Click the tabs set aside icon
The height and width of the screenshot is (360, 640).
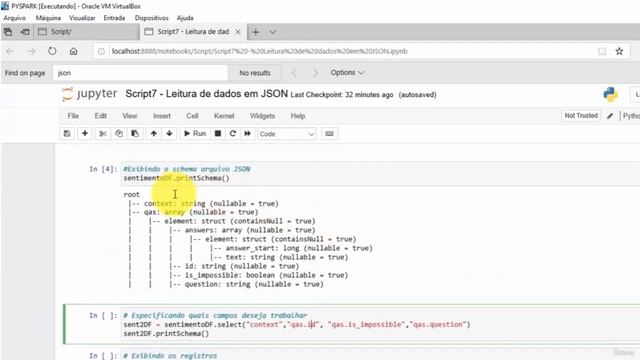click(8, 32)
